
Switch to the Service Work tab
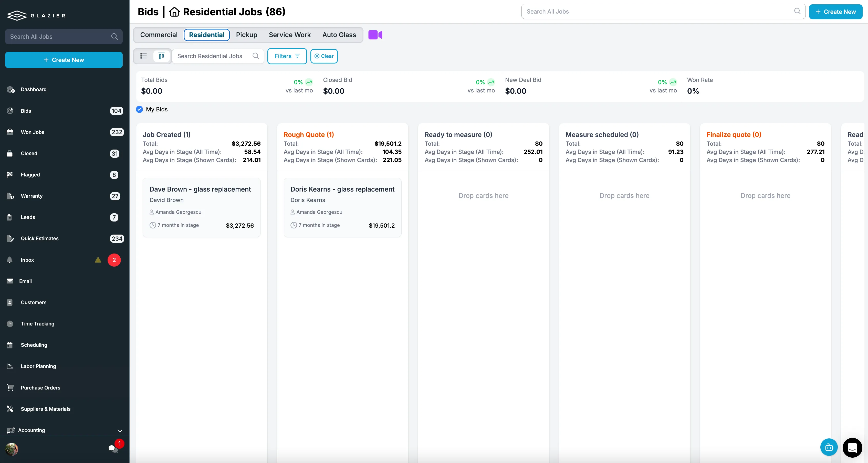coord(290,35)
